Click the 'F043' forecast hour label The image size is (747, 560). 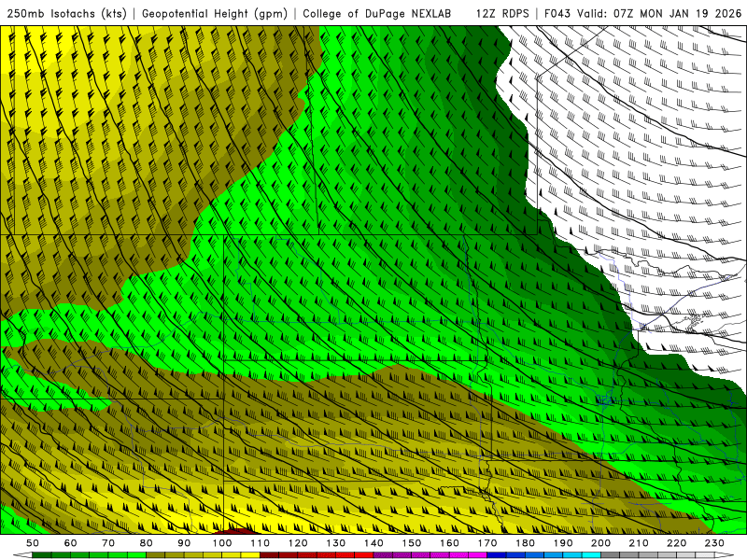pos(557,13)
